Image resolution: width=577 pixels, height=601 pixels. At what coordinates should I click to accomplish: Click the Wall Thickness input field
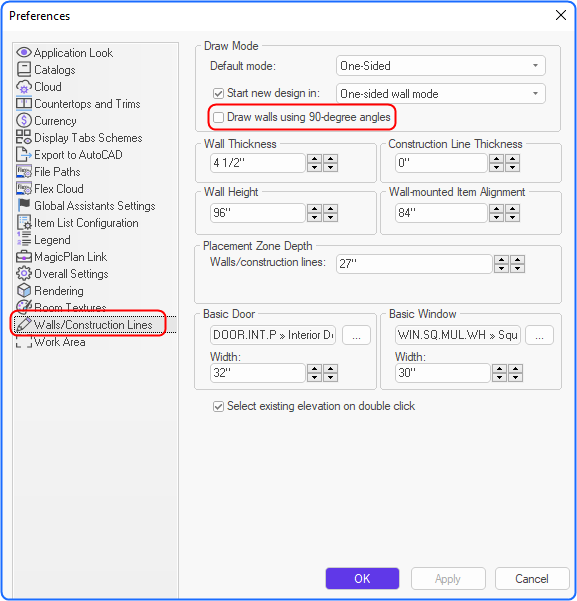258,163
